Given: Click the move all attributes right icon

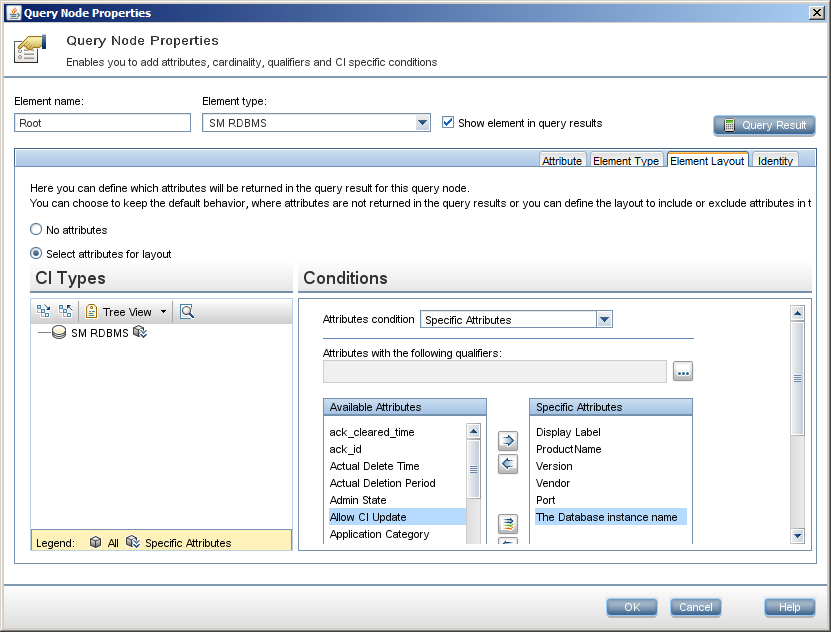Looking at the screenshot, I should point(508,524).
